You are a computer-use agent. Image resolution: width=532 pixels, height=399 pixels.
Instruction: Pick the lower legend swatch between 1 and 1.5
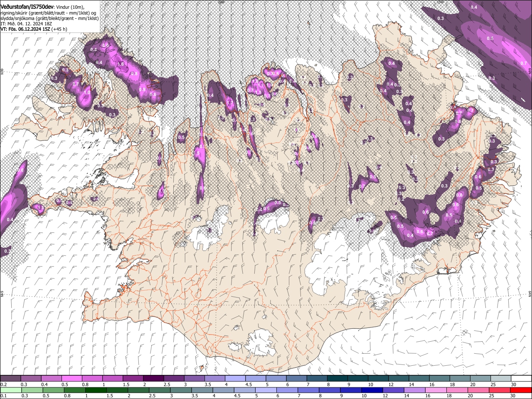coord(96,390)
